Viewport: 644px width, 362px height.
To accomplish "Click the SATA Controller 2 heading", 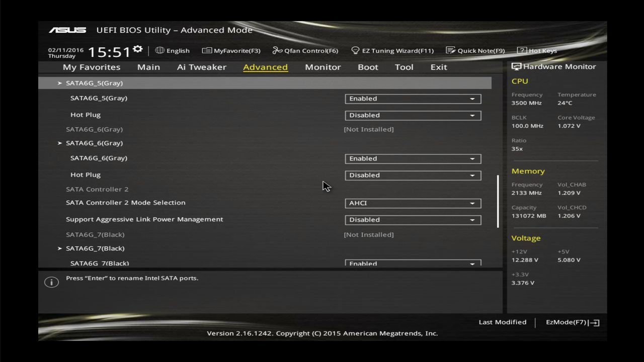I will pyautogui.click(x=97, y=189).
